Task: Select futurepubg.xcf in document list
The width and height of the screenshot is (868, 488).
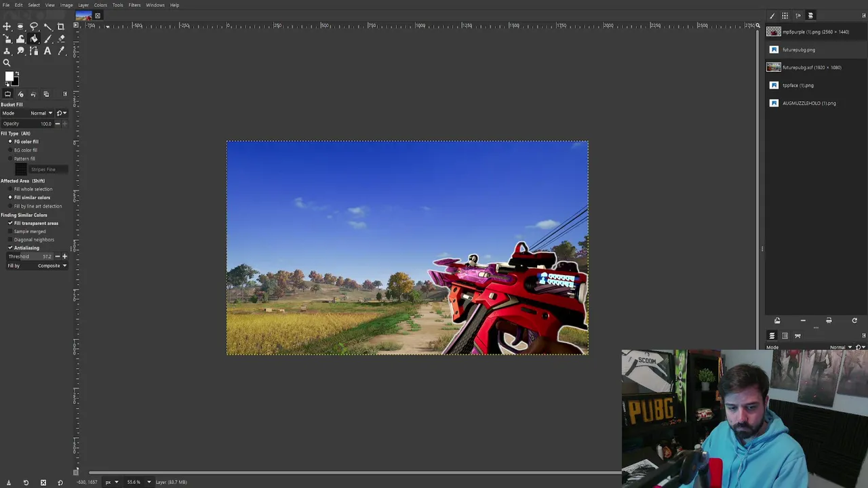Action: click(x=816, y=67)
